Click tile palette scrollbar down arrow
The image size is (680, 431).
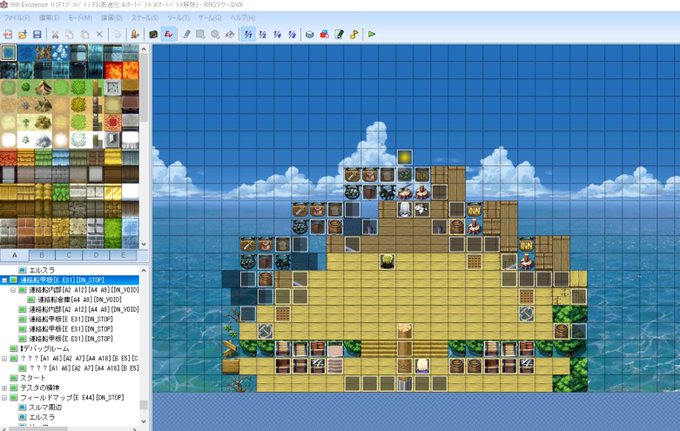(144, 244)
